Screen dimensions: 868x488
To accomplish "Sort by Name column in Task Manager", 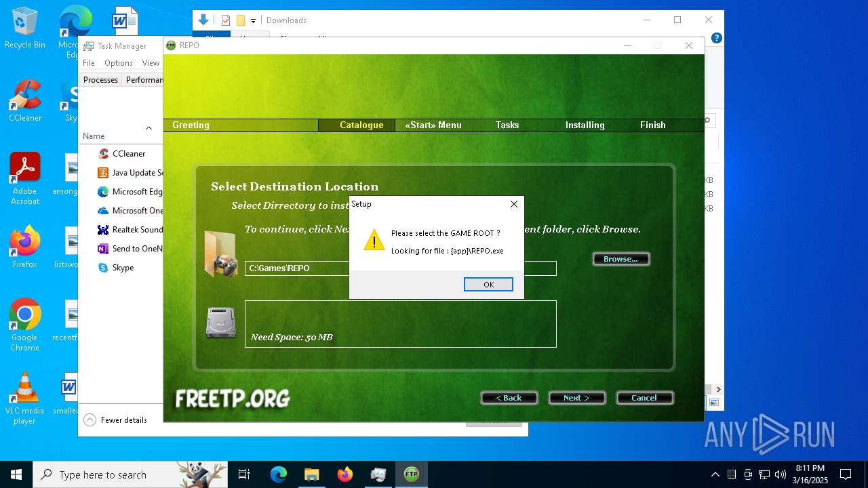I will tap(94, 136).
